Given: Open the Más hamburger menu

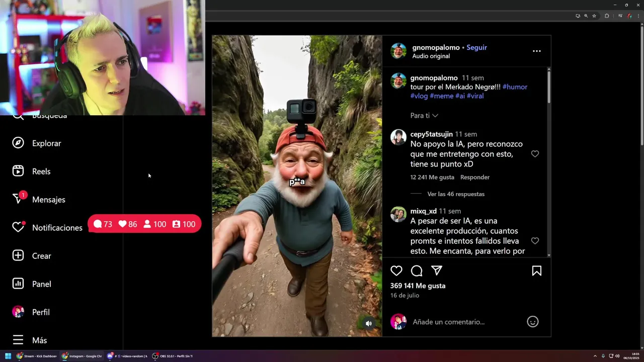Looking at the screenshot, I should [x=18, y=340].
